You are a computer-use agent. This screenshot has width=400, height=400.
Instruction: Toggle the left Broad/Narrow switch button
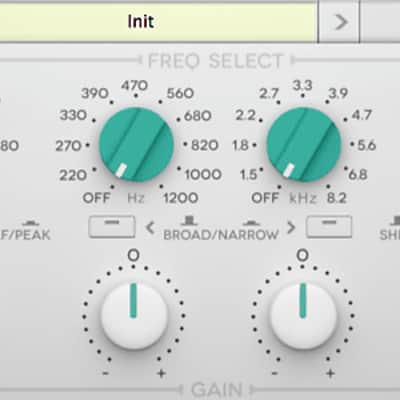(112, 227)
